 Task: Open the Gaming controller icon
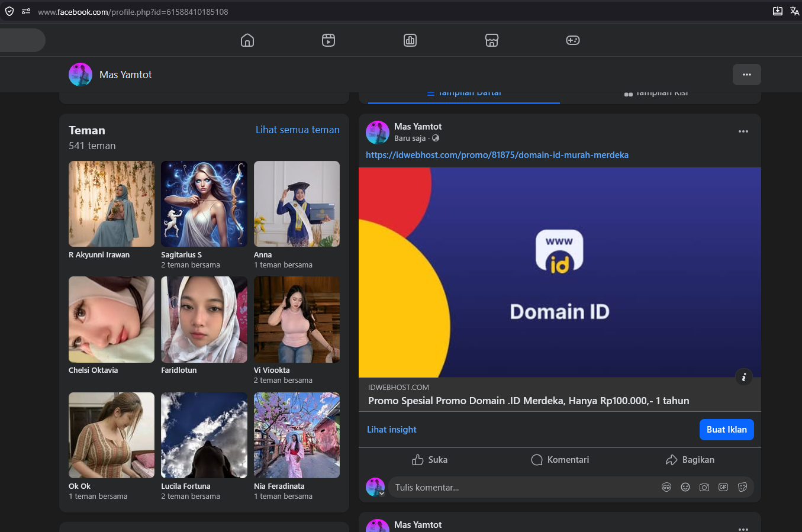[573, 40]
